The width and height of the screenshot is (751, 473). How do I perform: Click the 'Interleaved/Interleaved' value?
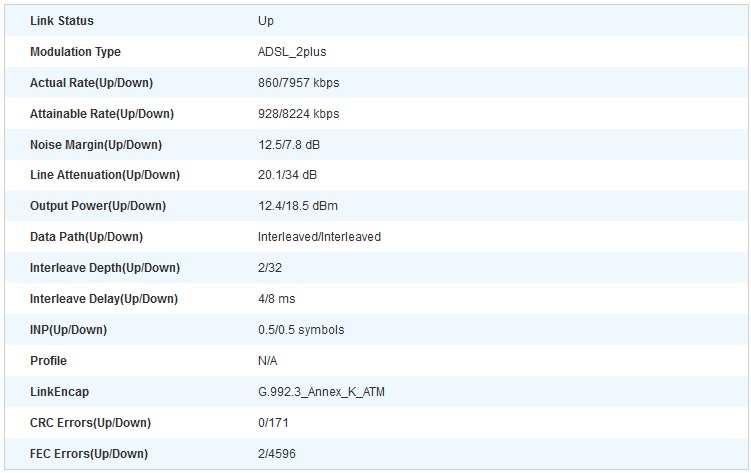[319, 237]
